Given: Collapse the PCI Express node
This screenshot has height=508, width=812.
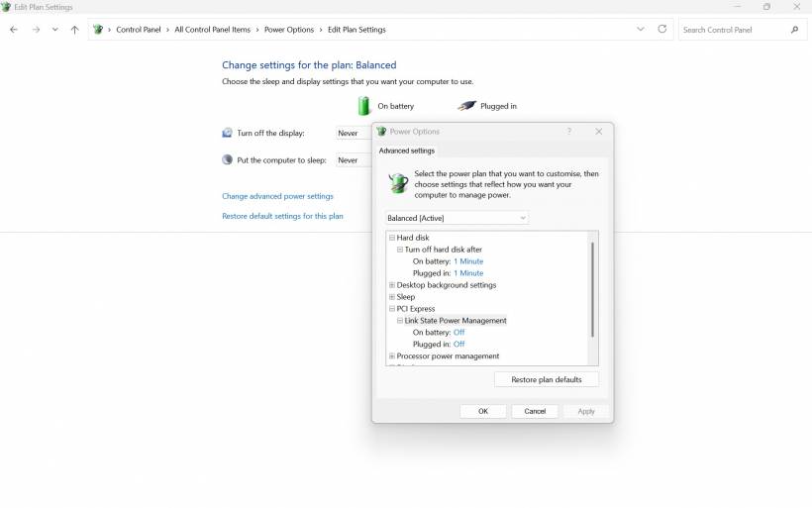Looking at the screenshot, I should tap(392, 309).
